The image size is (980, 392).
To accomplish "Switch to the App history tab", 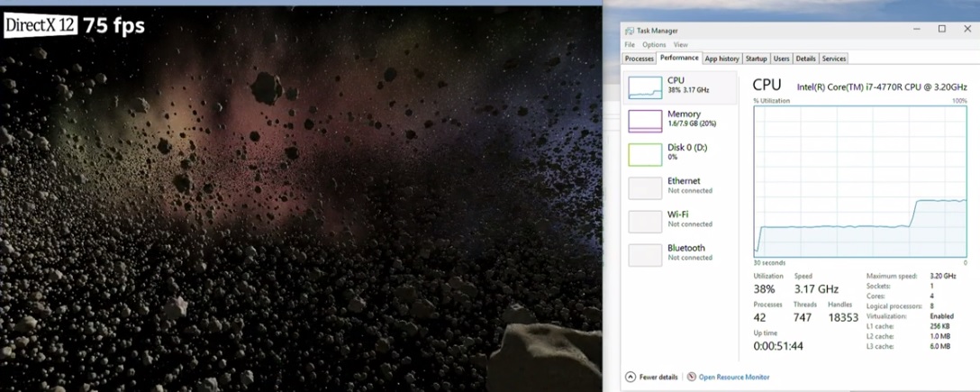I will point(721,59).
